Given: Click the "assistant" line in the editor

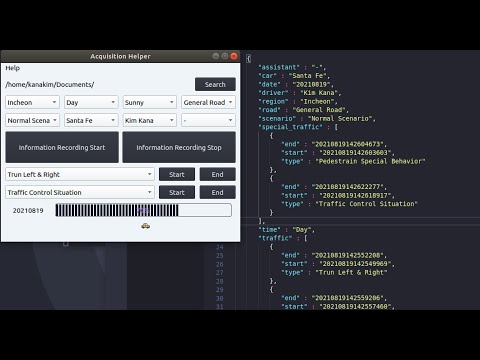Looking at the screenshot, I should (x=292, y=67).
